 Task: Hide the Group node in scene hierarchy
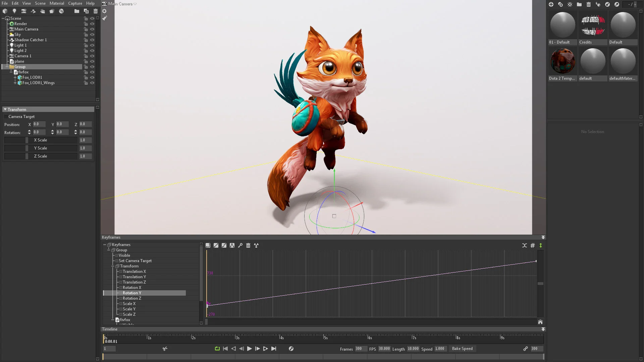[93, 67]
